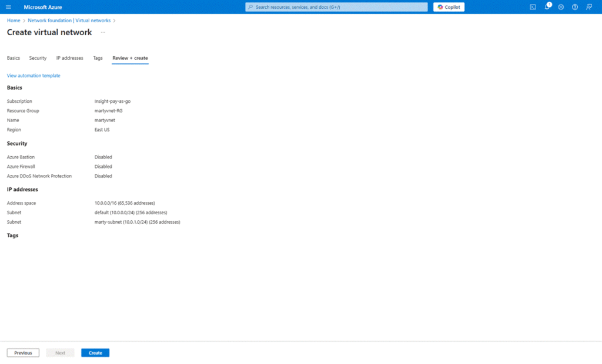Open Network foundation | Virtual networks breadcrumb
The height and width of the screenshot is (364, 602).
pyautogui.click(x=69, y=21)
